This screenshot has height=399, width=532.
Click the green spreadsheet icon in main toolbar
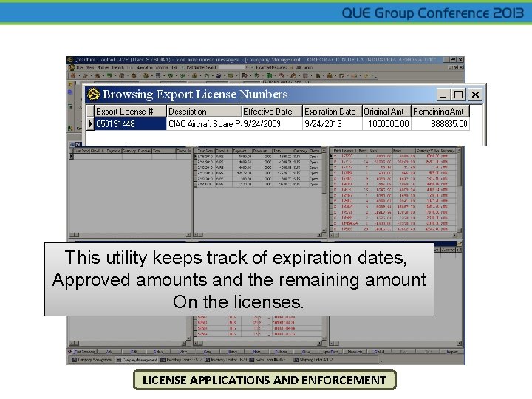click(269, 76)
